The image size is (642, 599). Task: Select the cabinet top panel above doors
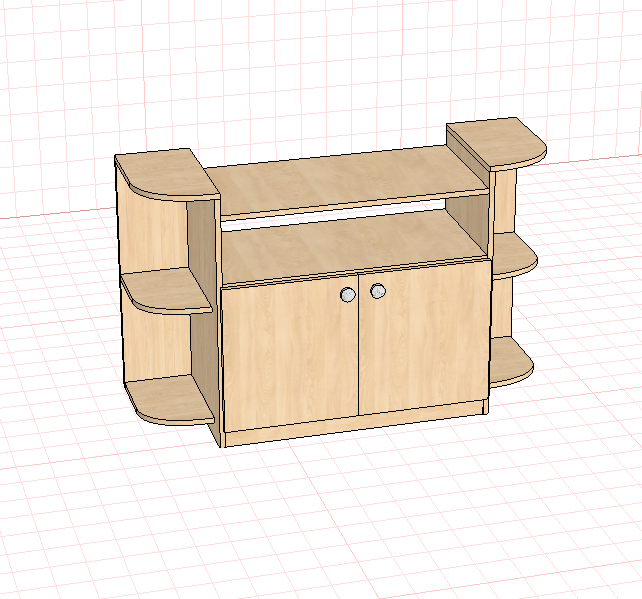click(x=354, y=247)
